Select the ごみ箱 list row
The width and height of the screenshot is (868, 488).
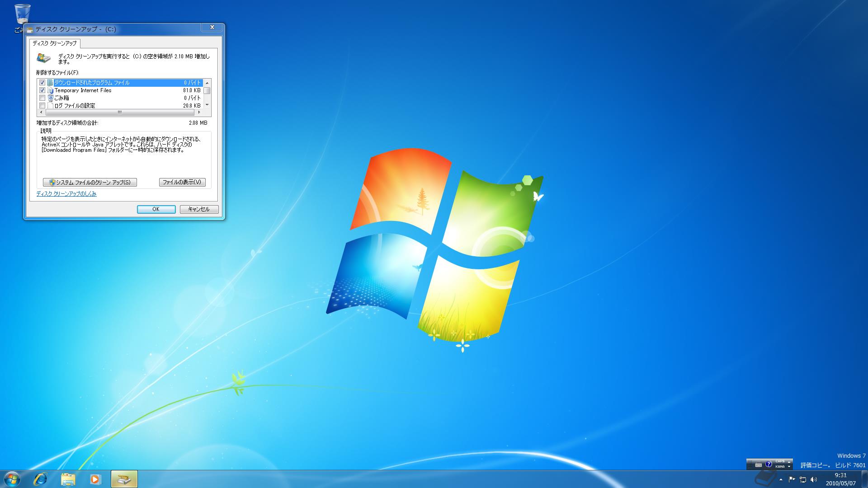(x=120, y=98)
